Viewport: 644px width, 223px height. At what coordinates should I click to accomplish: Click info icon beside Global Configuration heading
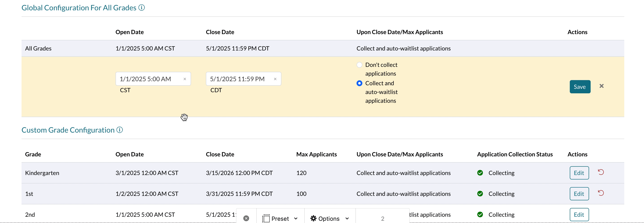[141, 8]
